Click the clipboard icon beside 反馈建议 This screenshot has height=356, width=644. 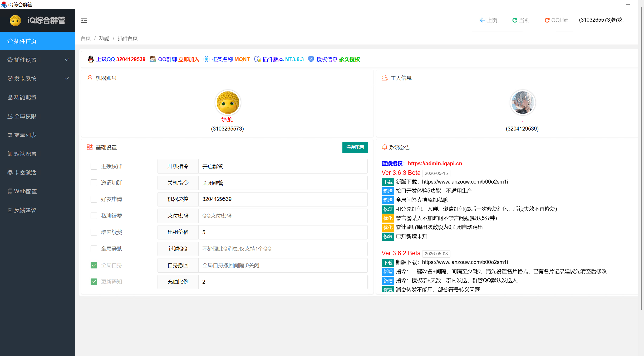[x=10, y=210]
